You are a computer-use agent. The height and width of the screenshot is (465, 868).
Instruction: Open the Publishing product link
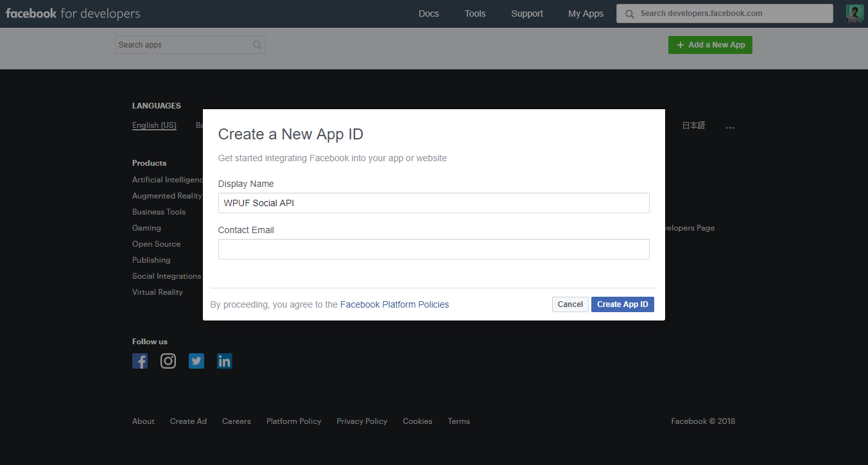151,260
